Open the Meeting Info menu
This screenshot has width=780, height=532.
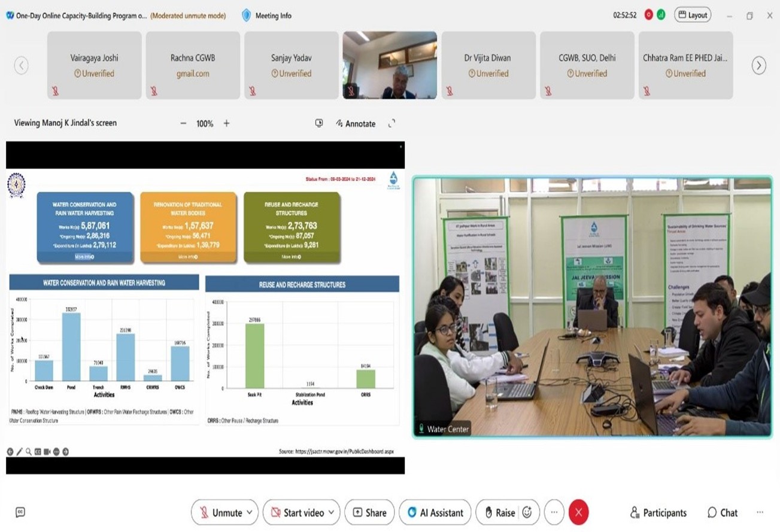click(x=266, y=16)
